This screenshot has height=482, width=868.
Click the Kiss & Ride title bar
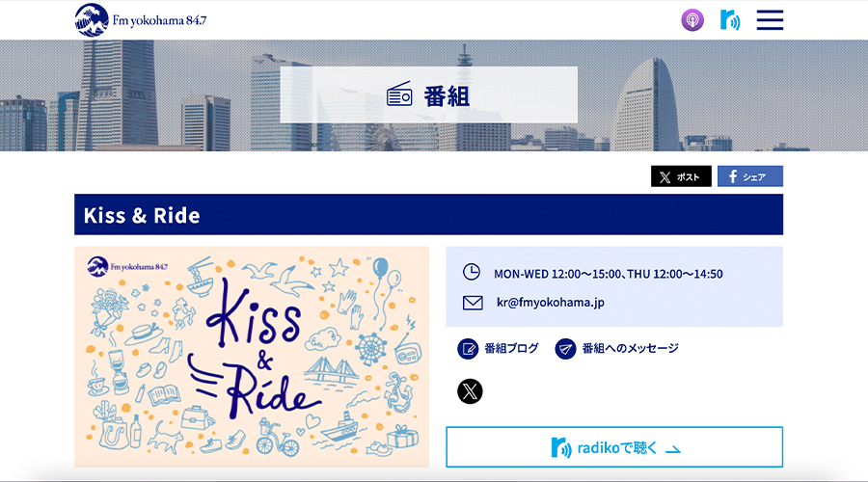428,215
